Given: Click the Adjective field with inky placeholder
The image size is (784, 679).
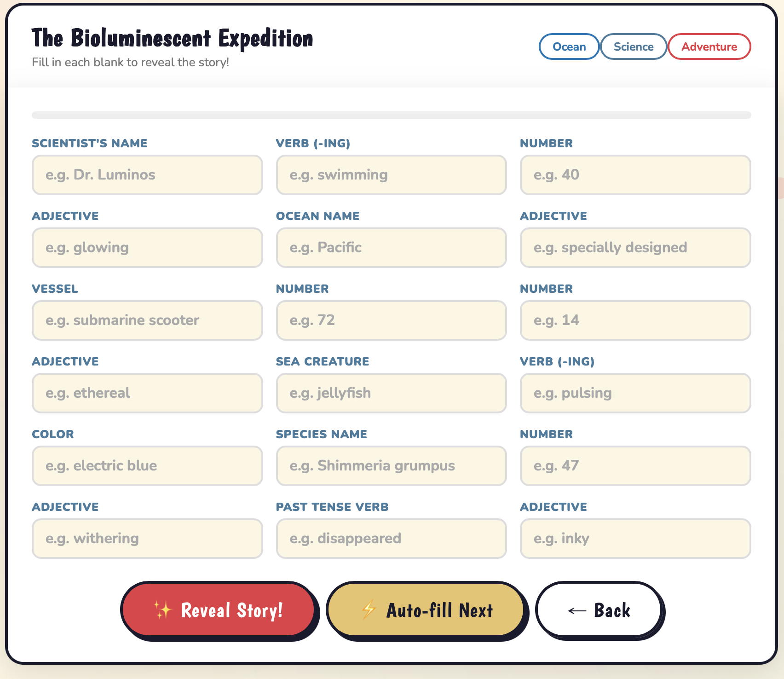Looking at the screenshot, I should [634, 539].
